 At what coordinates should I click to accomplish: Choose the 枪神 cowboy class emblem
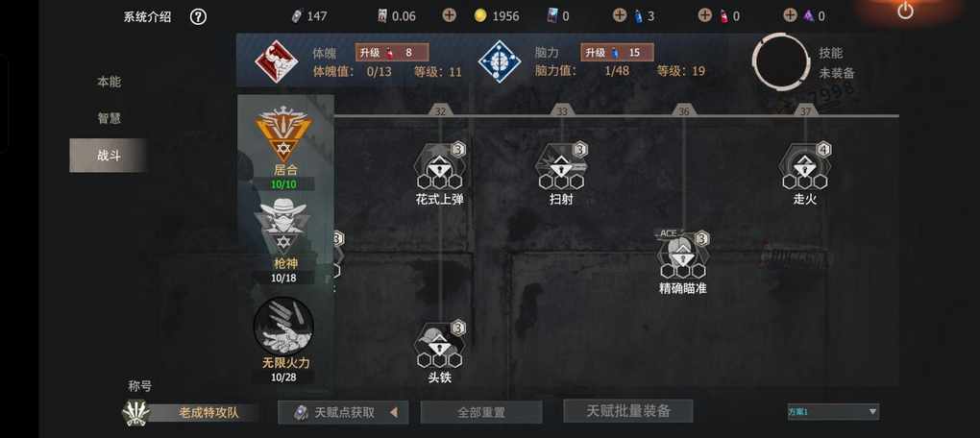click(283, 228)
